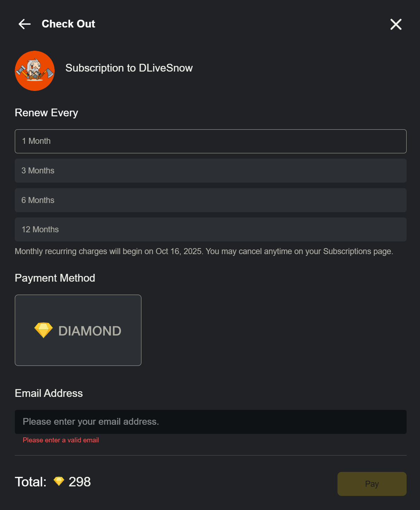
Task: Click the Check Out header title
Action: [x=68, y=24]
